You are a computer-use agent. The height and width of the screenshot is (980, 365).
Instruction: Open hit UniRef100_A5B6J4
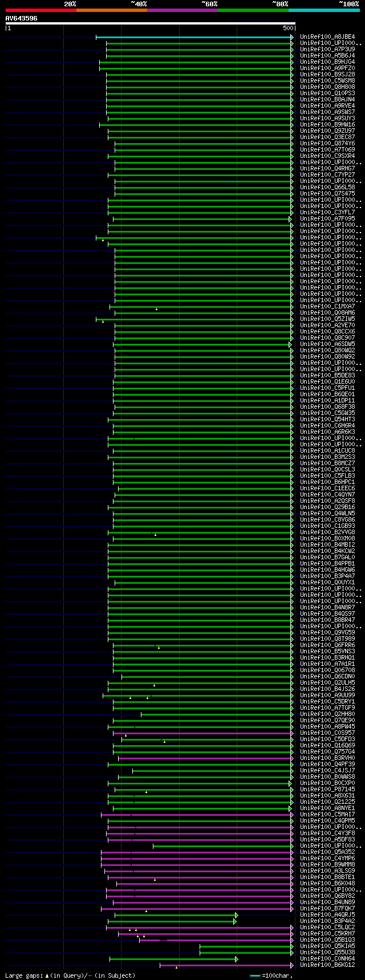point(327,56)
